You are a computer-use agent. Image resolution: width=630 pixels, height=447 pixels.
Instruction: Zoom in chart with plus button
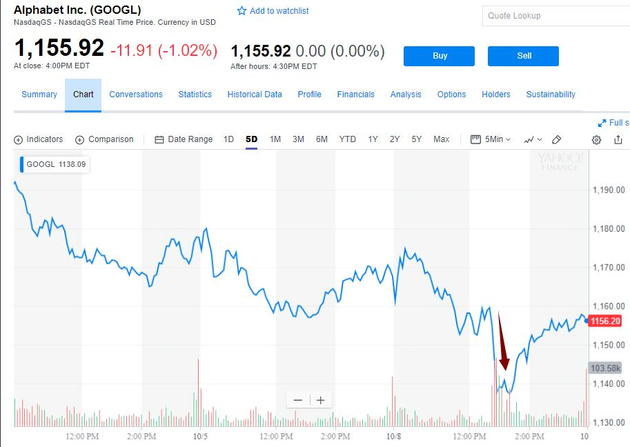(x=320, y=400)
